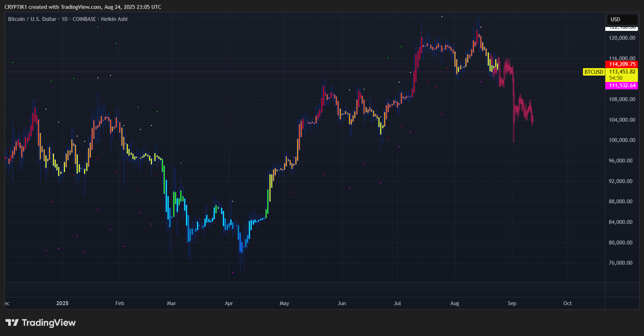
Task: Select the magenta 111,532.64 price label
Action: coord(622,86)
